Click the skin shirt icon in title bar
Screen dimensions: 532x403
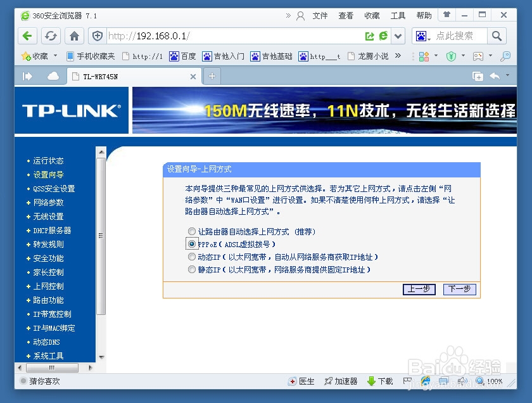[447, 15]
